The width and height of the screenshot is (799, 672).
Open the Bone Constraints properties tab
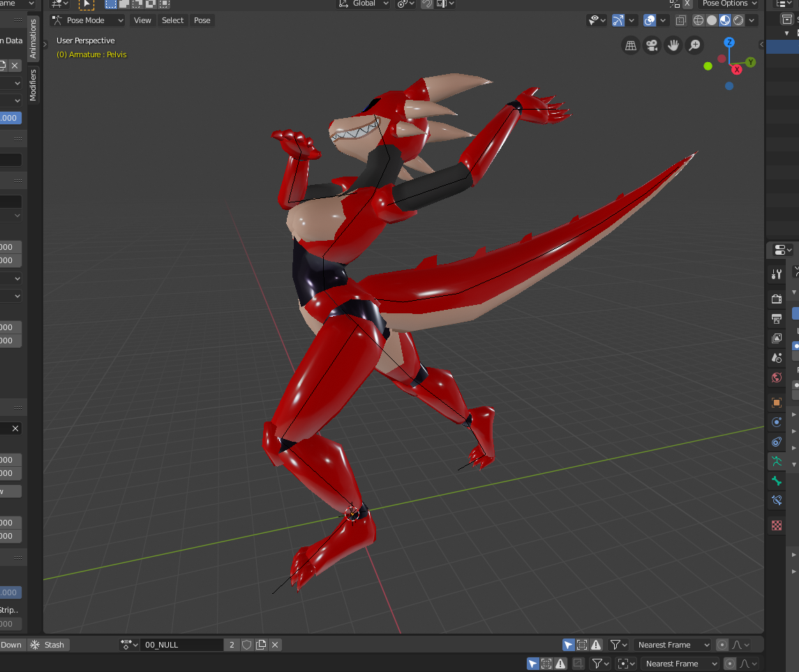tap(776, 501)
